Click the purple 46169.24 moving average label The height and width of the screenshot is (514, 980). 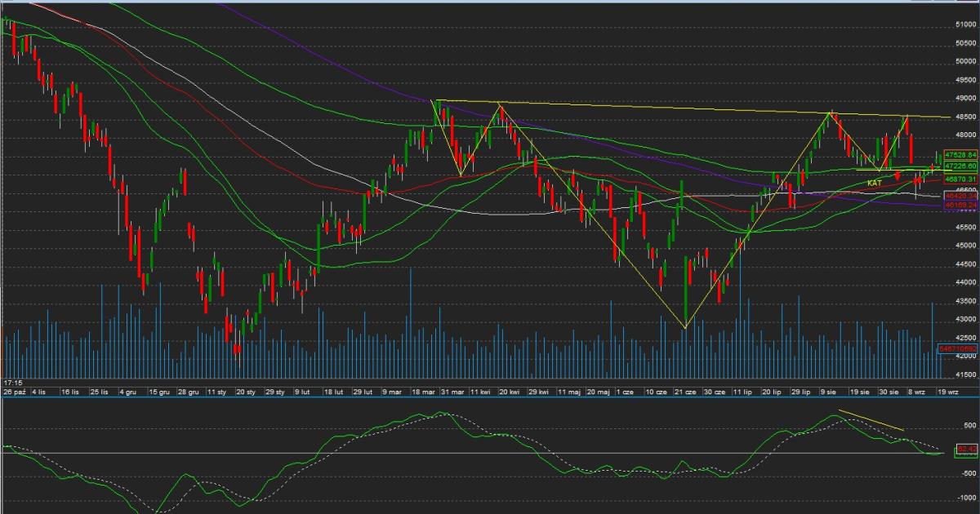961,206
